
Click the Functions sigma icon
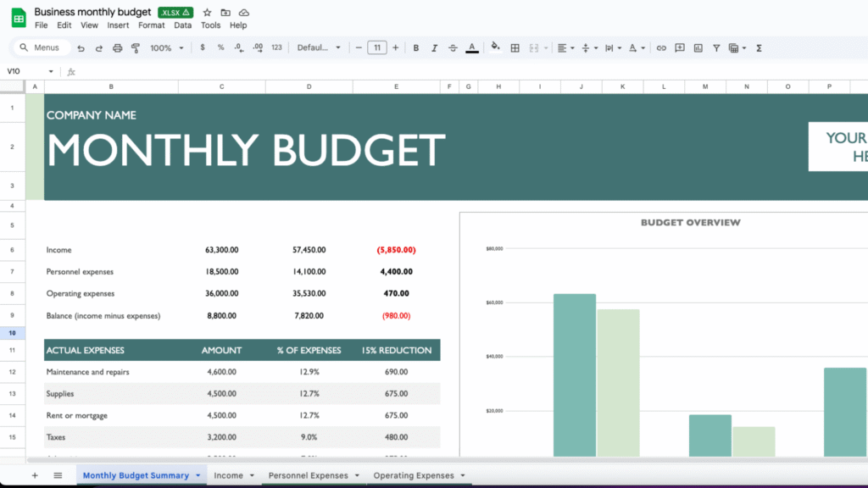pyautogui.click(x=759, y=48)
